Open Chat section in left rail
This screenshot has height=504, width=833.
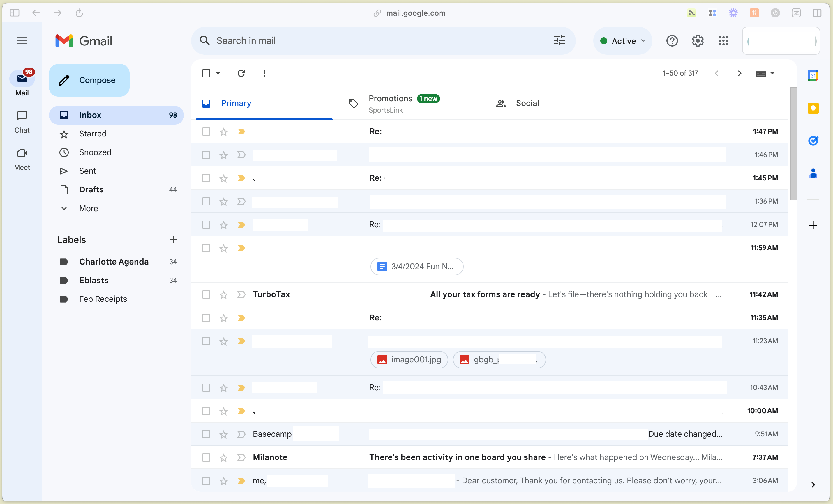click(x=22, y=122)
